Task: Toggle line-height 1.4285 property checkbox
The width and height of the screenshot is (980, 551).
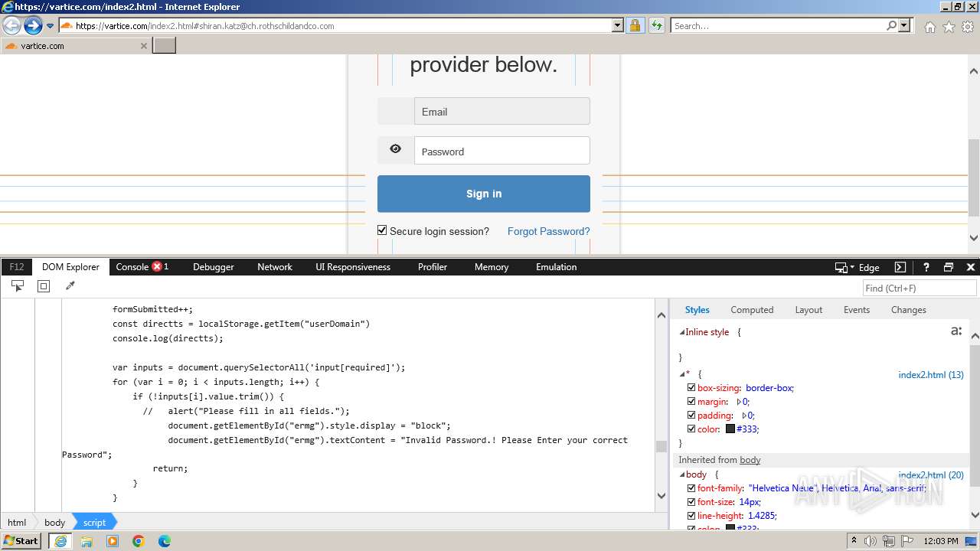Action: (691, 516)
